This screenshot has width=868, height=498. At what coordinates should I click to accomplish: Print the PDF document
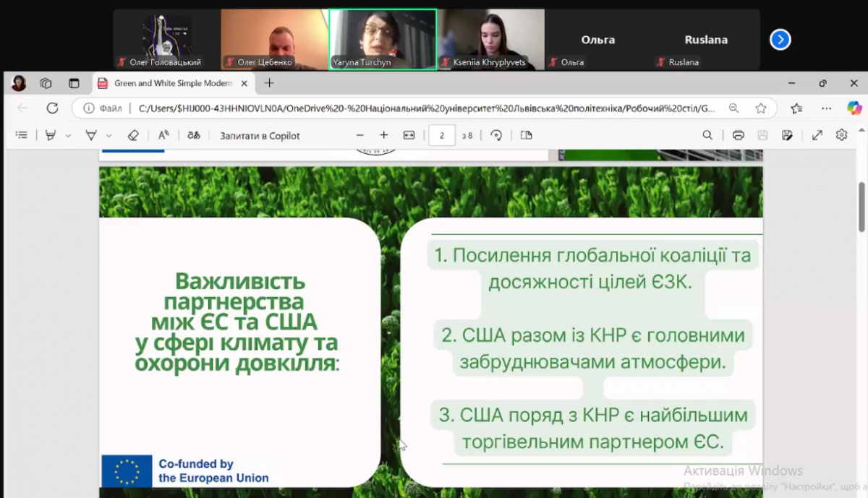tap(738, 134)
